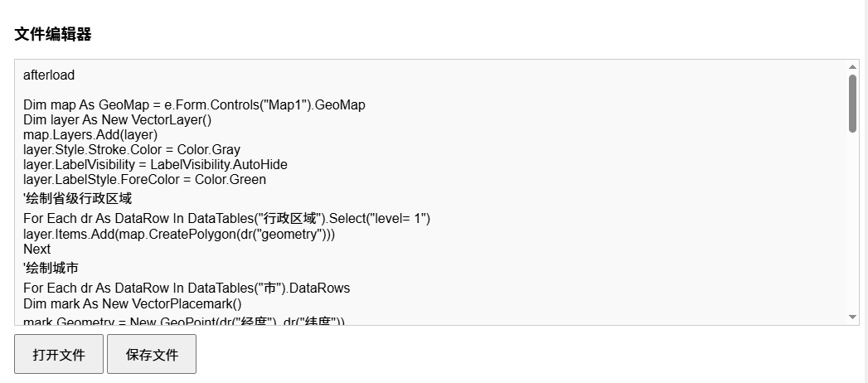Click the empty scrollbar track below thumb
Image resolution: width=868 pixels, height=383 pixels.
click(x=853, y=224)
